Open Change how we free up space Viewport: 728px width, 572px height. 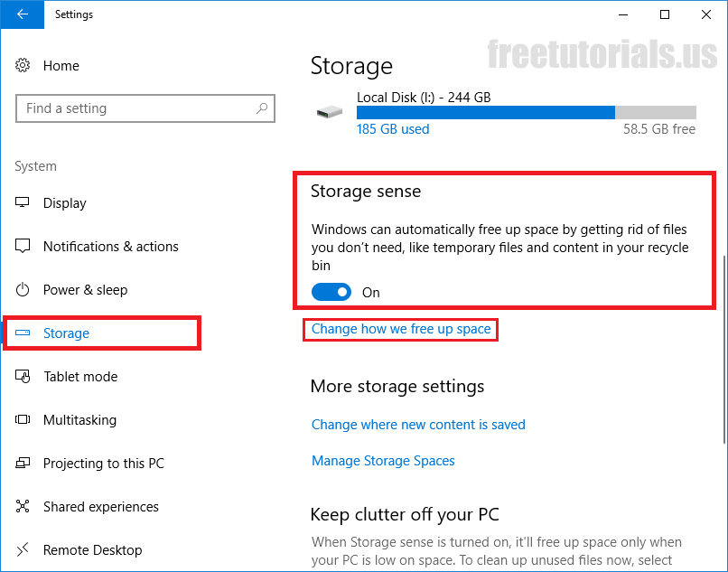click(401, 329)
